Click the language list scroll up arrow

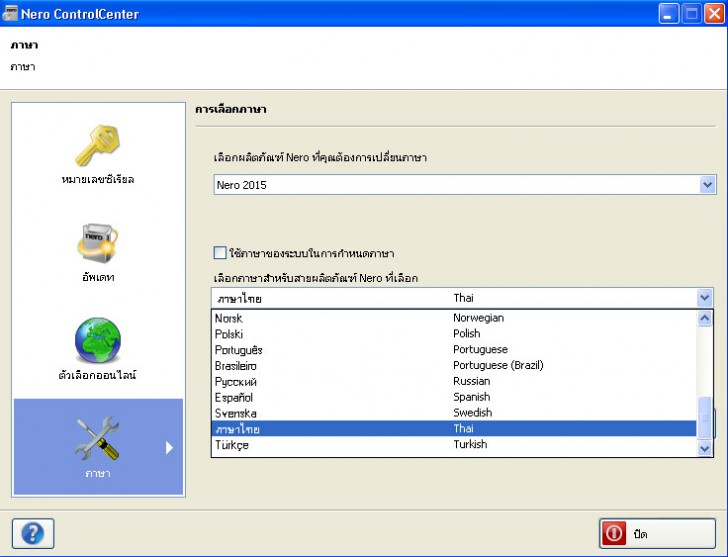704,318
